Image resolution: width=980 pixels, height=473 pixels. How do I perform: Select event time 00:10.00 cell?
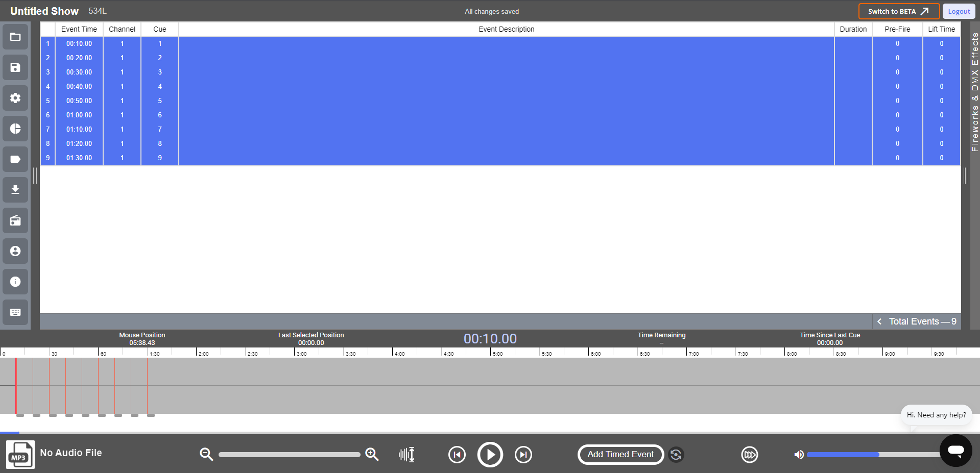[79, 43]
